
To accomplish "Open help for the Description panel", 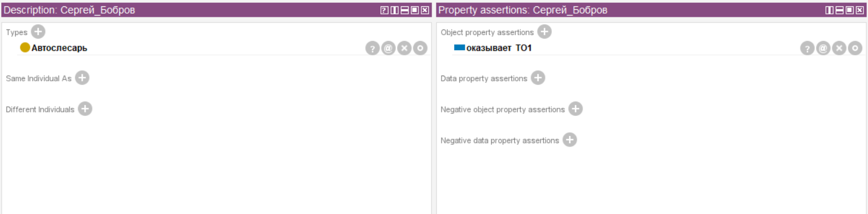I will [x=384, y=10].
